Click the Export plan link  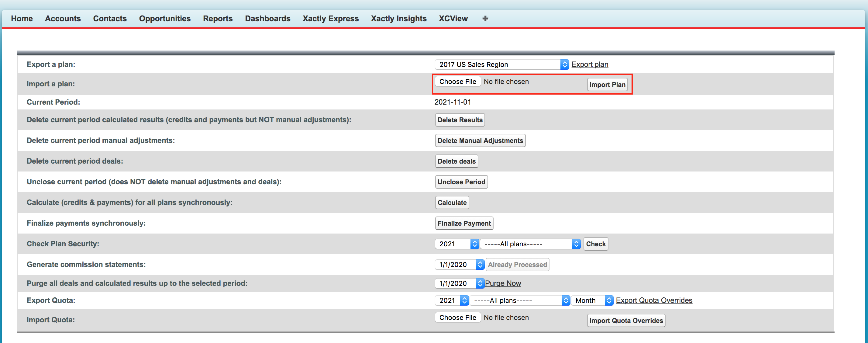tap(590, 64)
